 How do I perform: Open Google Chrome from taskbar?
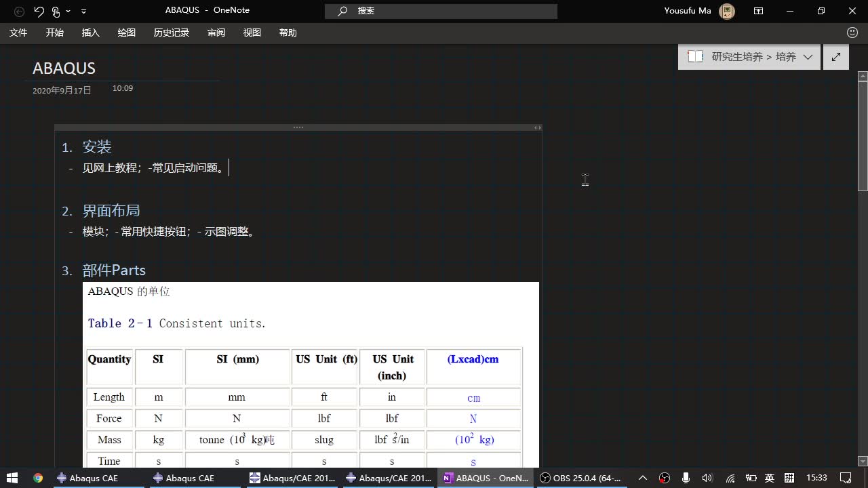38,478
